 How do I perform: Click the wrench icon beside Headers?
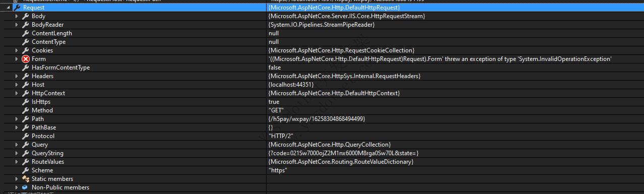(25, 76)
